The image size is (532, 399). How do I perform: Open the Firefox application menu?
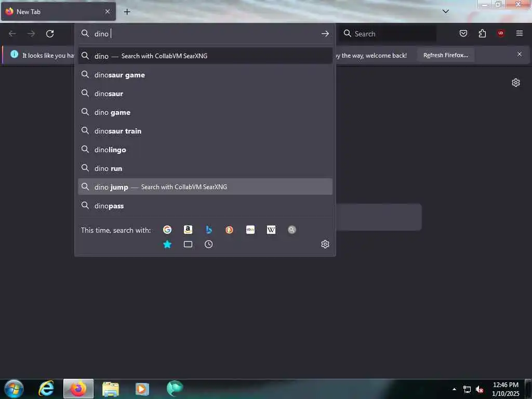coord(520,33)
